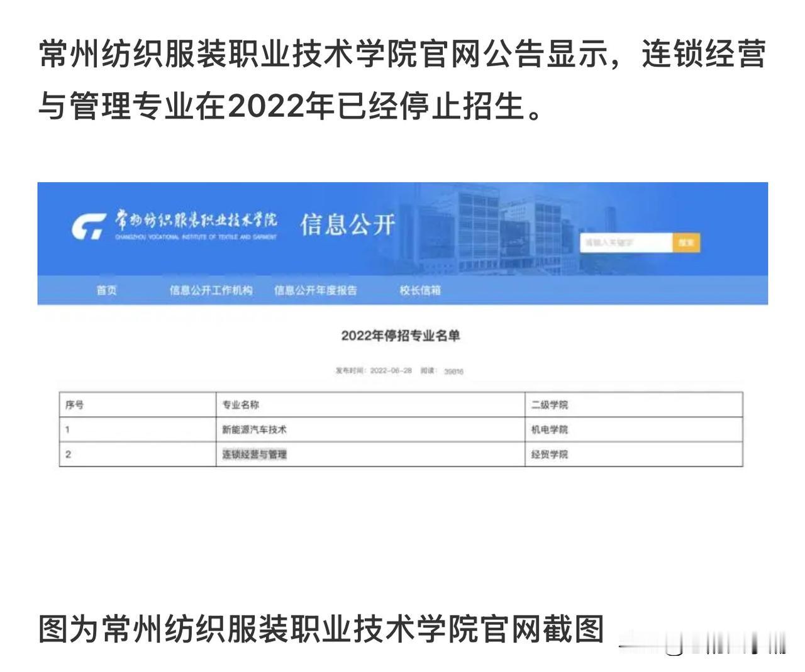Click the 二级学院 column header
The height and width of the screenshot is (672, 805).
[634, 405]
